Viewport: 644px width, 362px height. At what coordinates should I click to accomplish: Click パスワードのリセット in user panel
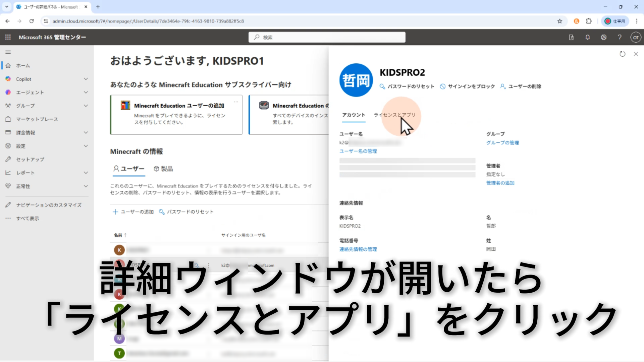(x=407, y=86)
